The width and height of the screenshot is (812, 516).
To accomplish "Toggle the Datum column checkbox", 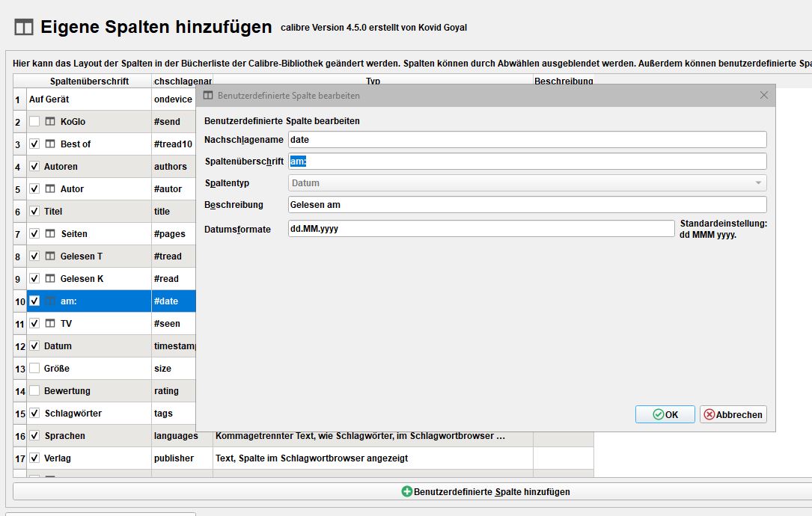I will (34, 345).
